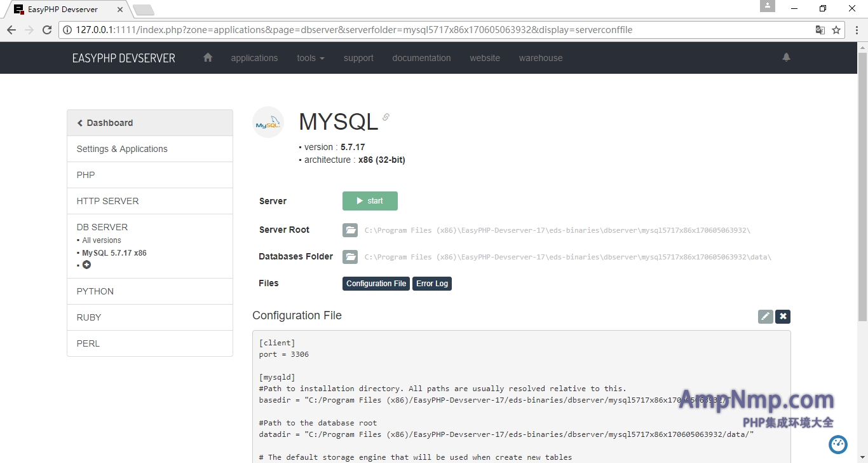This screenshot has width=868, height=463.
Task: Go to the home icon in navbar
Action: tap(207, 57)
